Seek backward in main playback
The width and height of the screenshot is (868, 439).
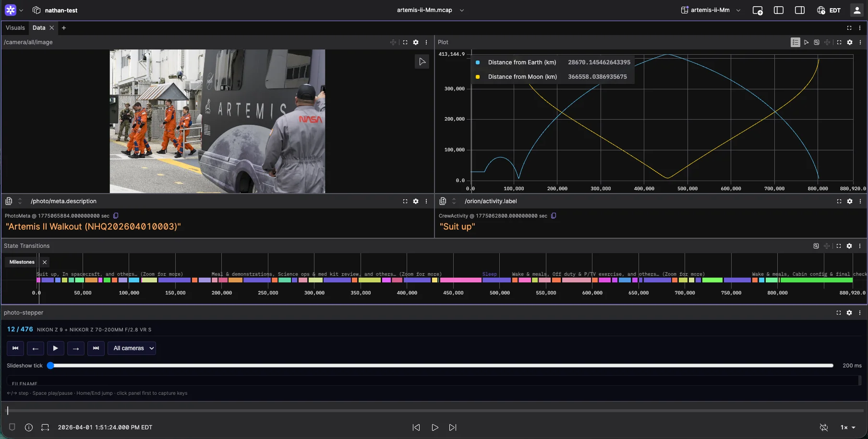pos(416,427)
